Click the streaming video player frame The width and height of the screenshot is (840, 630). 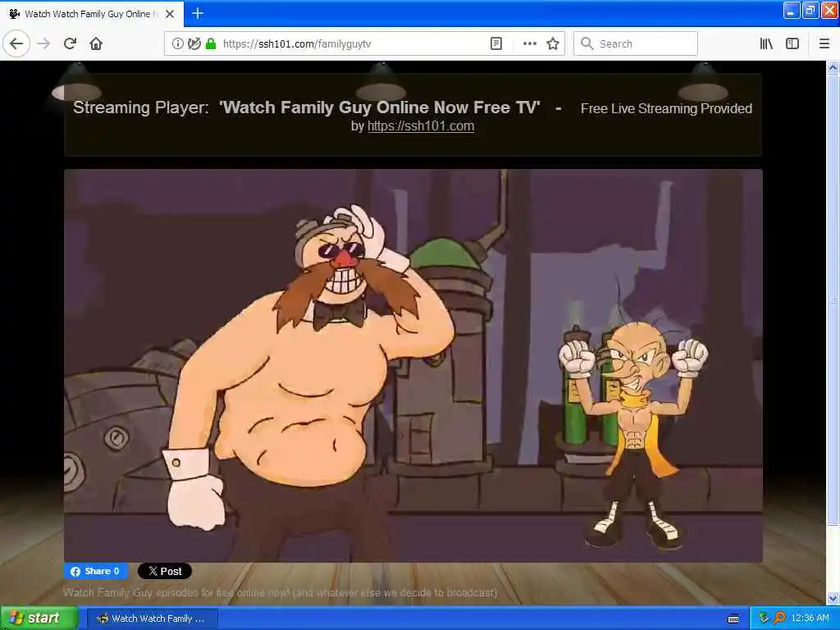(x=413, y=365)
